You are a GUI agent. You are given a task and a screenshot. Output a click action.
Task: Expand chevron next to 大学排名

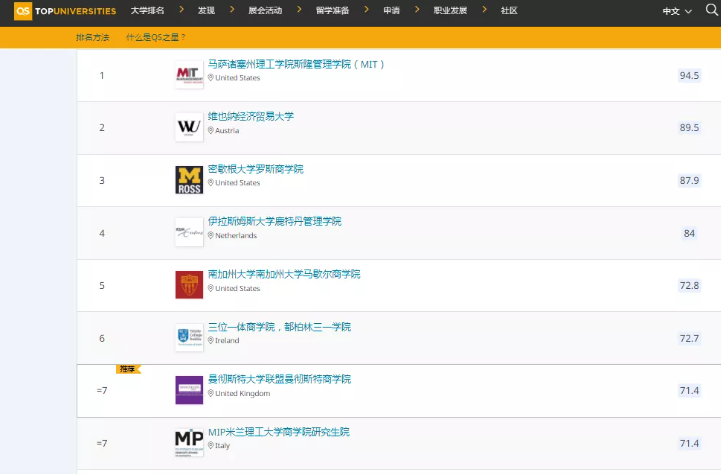[x=182, y=9]
